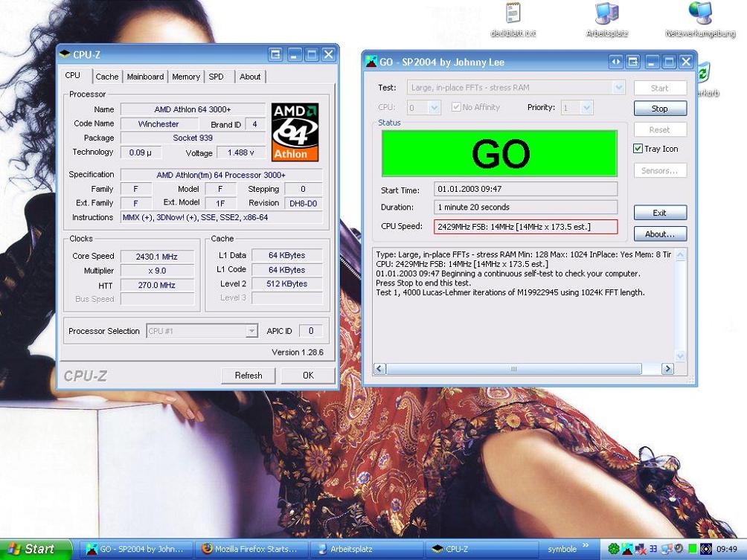
Task: Open deckblatt.txt desktop file
Action: point(513,19)
